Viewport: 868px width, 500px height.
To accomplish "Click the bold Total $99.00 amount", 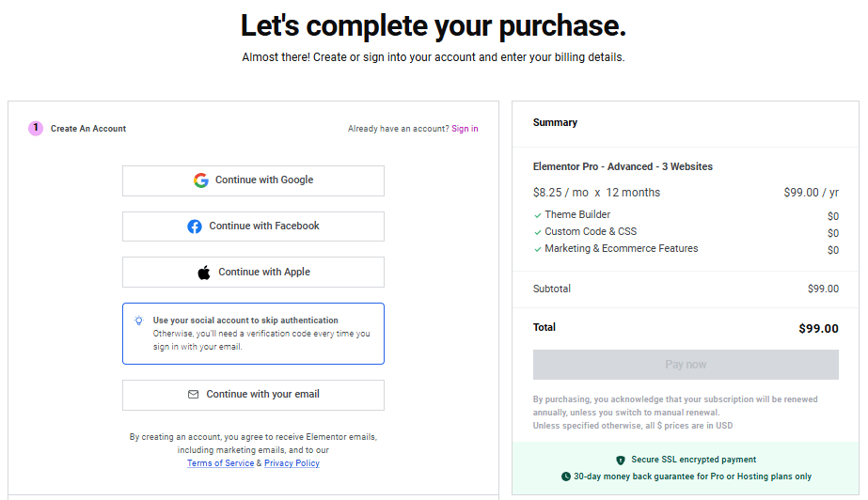I will pyautogui.click(x=818, y=329).
